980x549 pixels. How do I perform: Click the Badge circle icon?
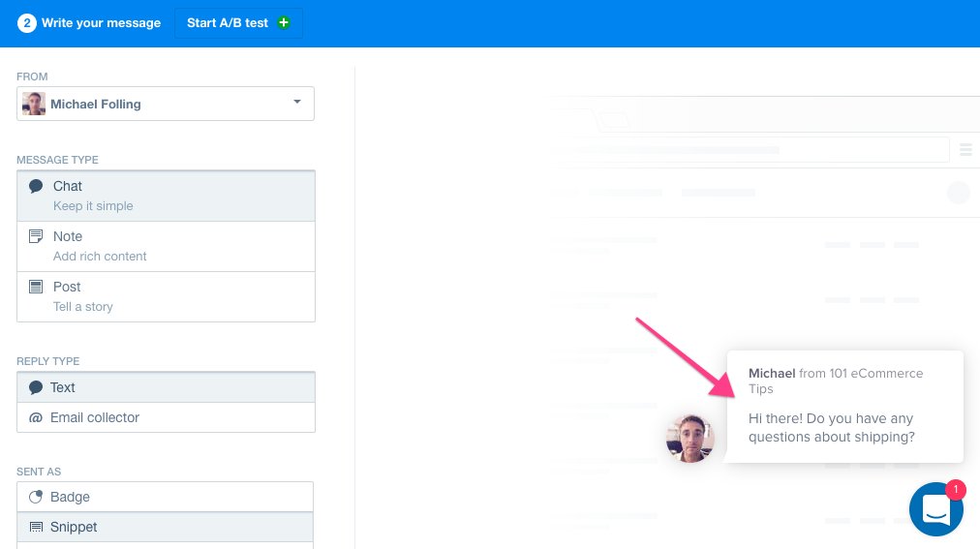pos(36,497)
